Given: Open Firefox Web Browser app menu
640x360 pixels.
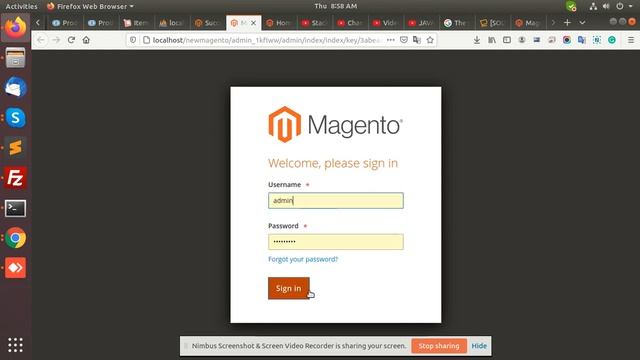Looking at the screenshot, I should click(91, 6).
